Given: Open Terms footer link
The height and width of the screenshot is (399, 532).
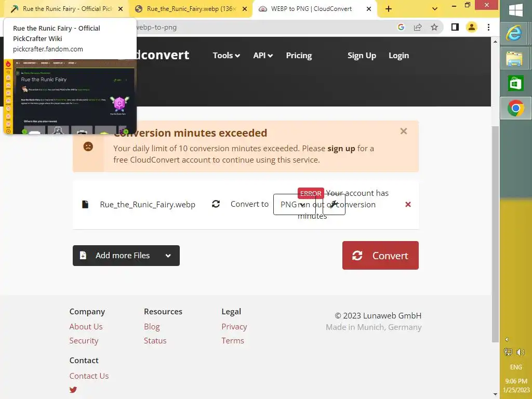Looking at the screenshot, I should (x=233, y=341).
